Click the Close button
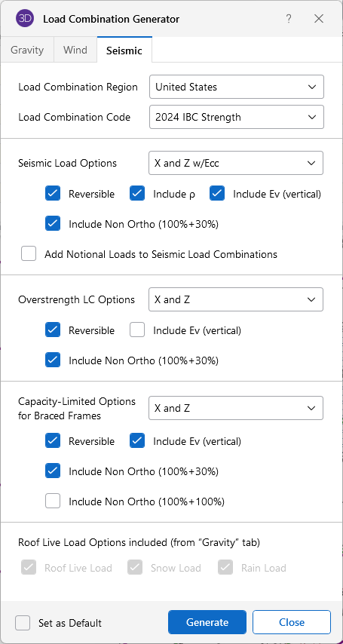The image size is (343, 644). click(x=292, y=622)
